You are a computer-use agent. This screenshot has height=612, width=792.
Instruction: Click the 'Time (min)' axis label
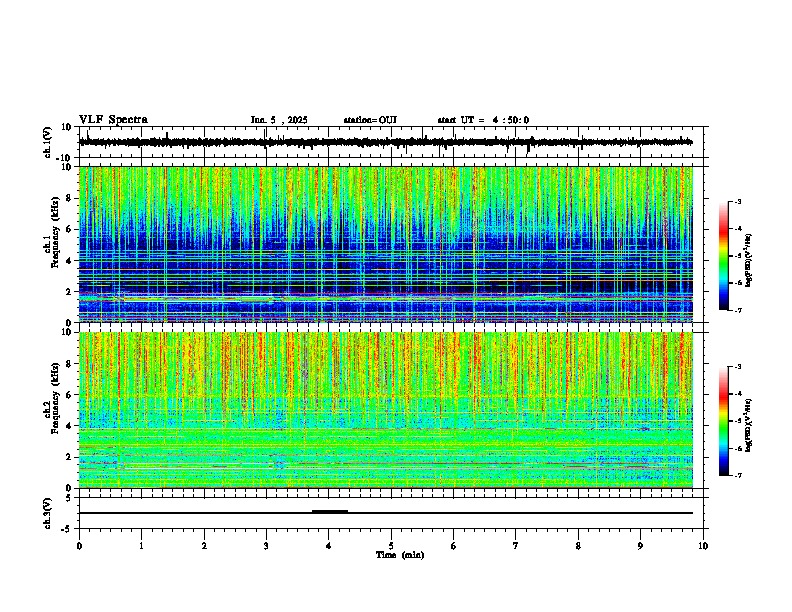click(400, 555)
